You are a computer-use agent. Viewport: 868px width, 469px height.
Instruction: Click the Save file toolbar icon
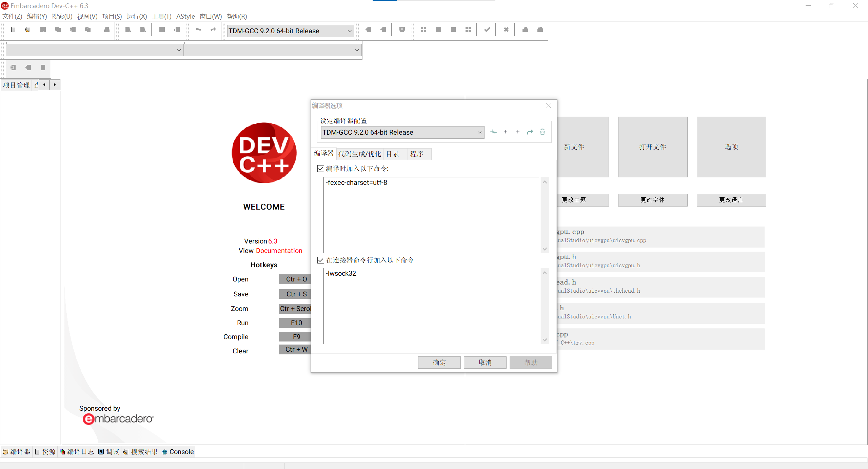click(x=43, y=30)
